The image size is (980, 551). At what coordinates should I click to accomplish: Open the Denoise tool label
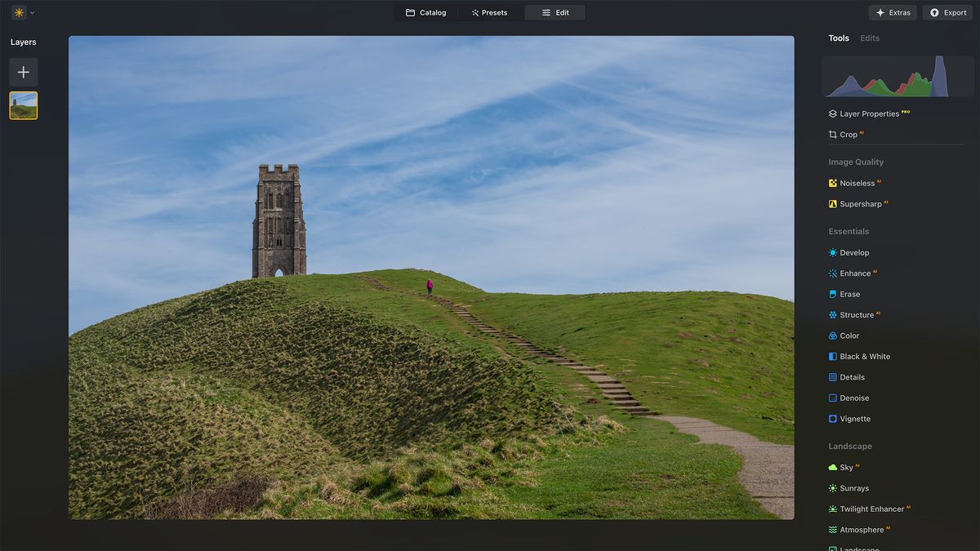tap(854, 398)
